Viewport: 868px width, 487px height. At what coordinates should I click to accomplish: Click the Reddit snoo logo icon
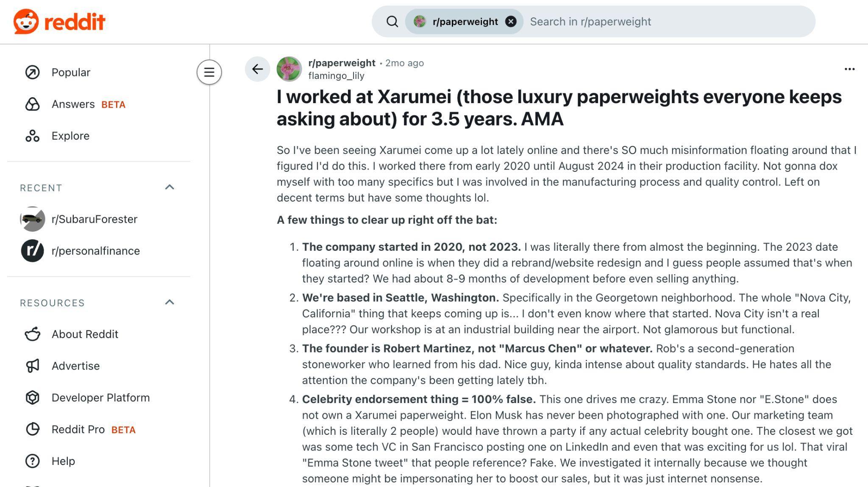pos(27,21)
